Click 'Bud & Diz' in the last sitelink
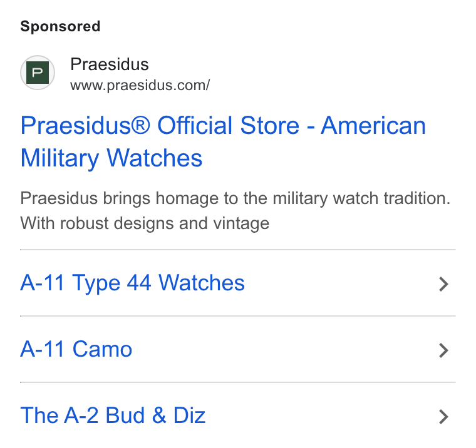This screenshot has width=476, height=448. [x=155, y=415]
